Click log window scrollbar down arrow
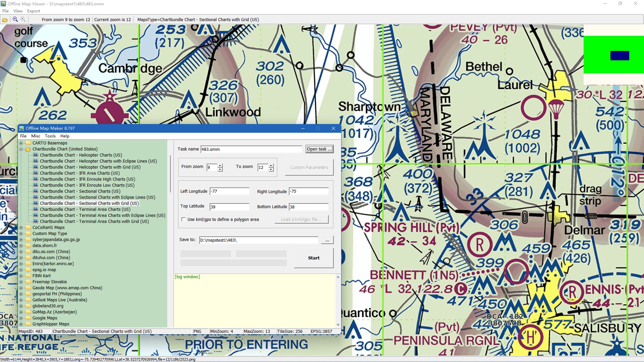The image size is (644, 362). pos(338,325)
